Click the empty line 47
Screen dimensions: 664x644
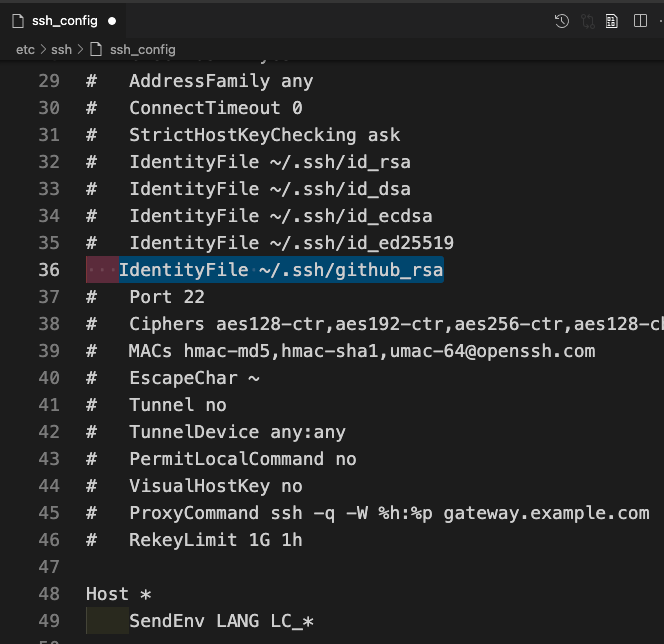(x=300, y=567)
